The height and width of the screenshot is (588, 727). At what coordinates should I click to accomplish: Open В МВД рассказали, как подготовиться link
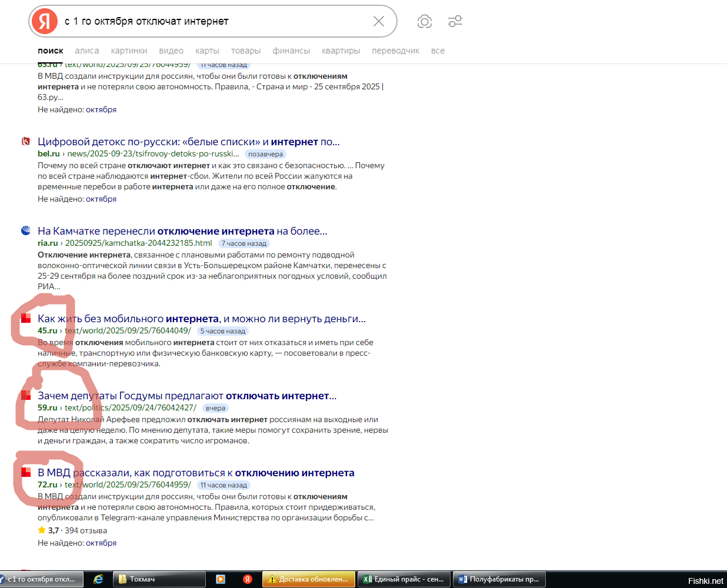click(196, 473)
